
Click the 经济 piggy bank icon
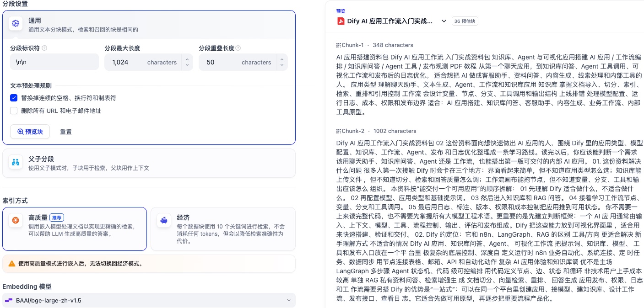click(x=164, y=221)
